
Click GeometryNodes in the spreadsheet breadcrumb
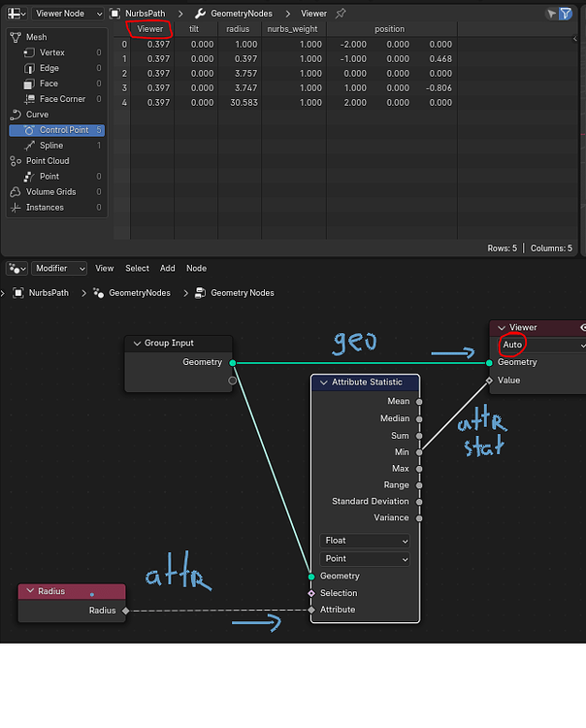[242, 14]
